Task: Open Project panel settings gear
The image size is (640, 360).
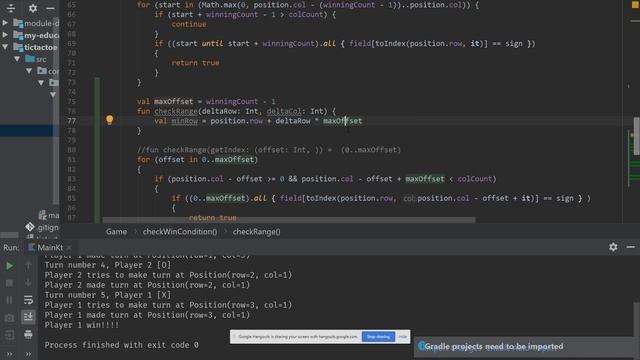Action: [33, 8]
